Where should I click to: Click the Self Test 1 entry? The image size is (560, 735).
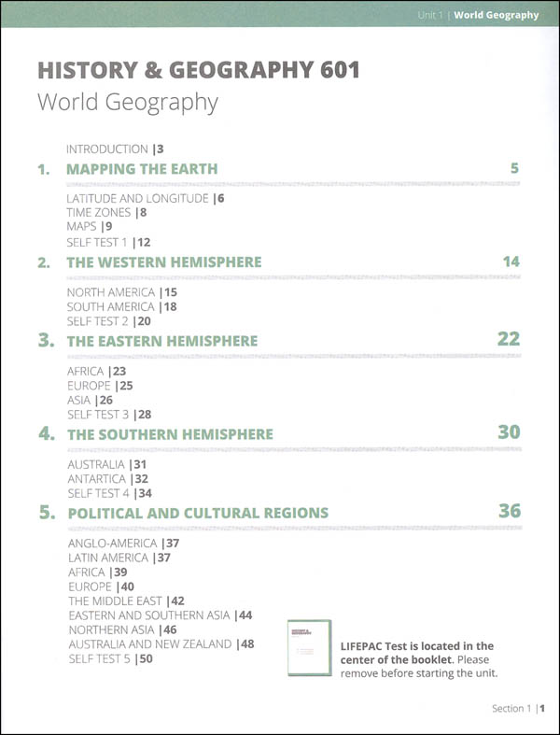click(x=108, y=242)
